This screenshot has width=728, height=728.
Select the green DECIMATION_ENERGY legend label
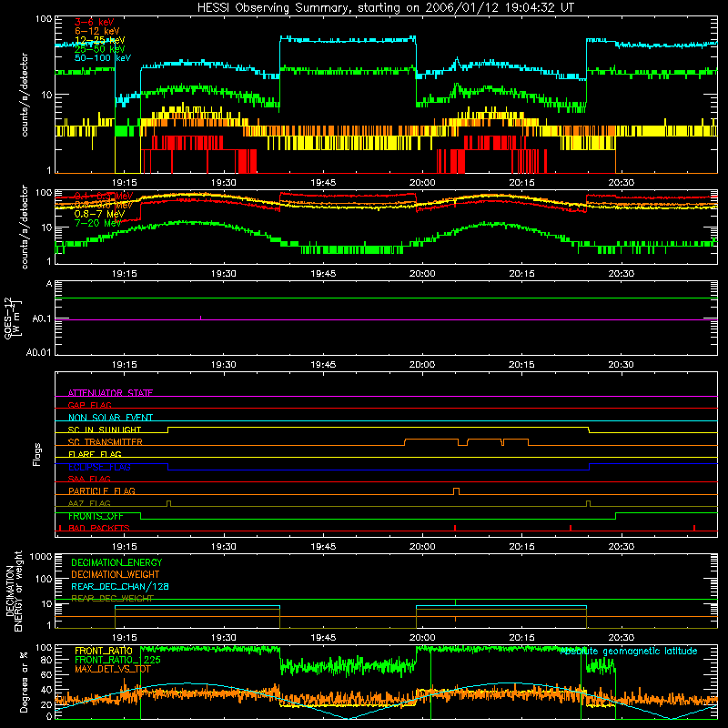coord(116,562)
